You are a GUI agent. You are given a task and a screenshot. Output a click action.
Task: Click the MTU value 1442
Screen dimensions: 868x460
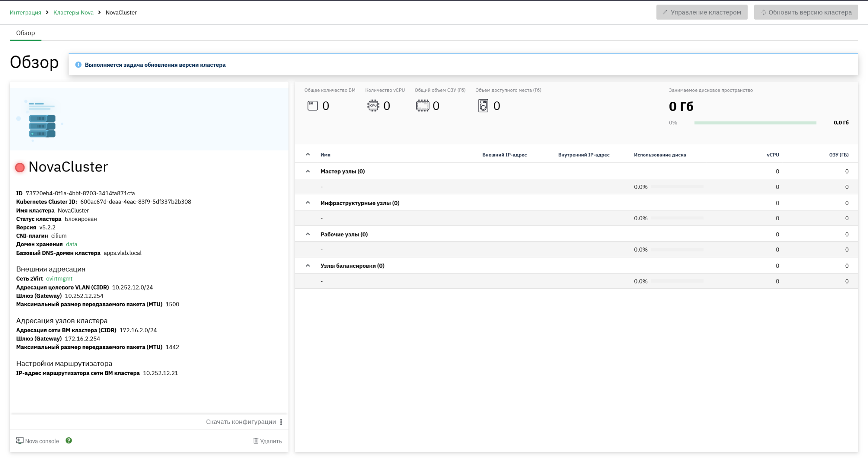[172, 347]
